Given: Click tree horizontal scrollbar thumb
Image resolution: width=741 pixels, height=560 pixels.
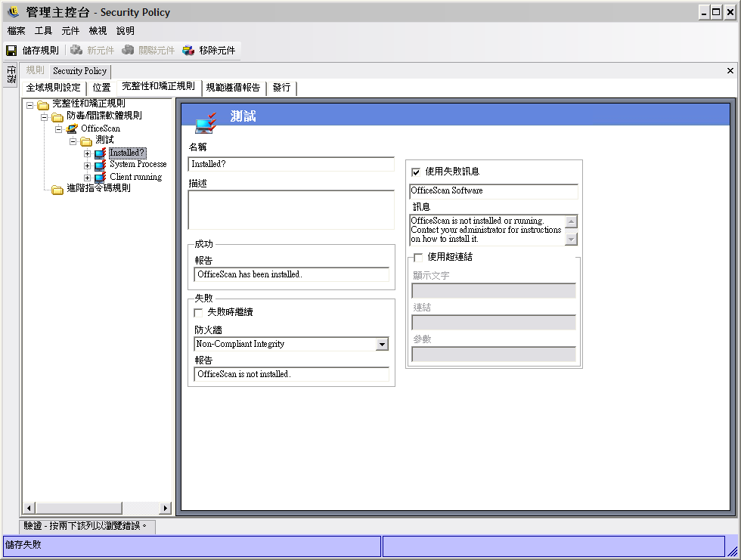Looking at the screenshot, I should point(79,509).
